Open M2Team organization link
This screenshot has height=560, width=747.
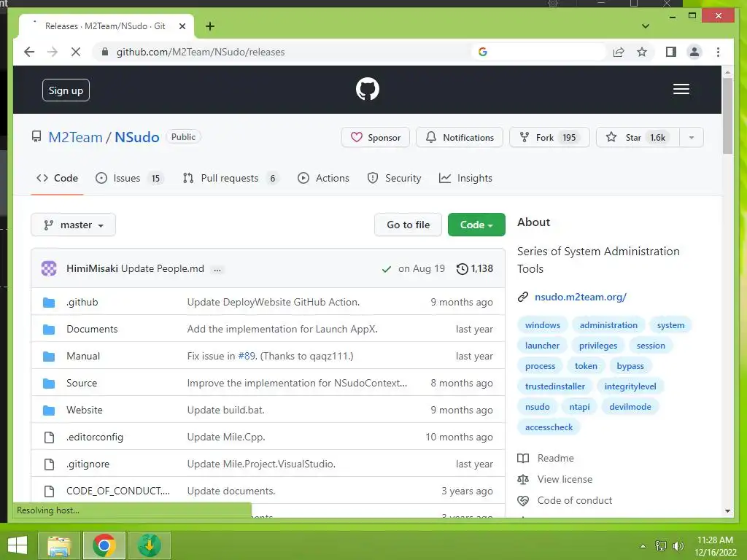coord(75,137)
